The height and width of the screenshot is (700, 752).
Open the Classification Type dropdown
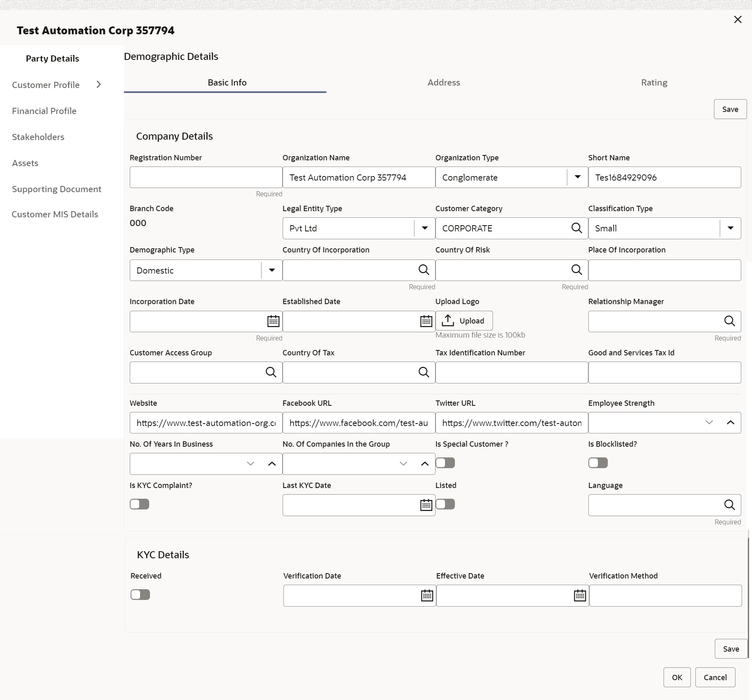point(730,228)
